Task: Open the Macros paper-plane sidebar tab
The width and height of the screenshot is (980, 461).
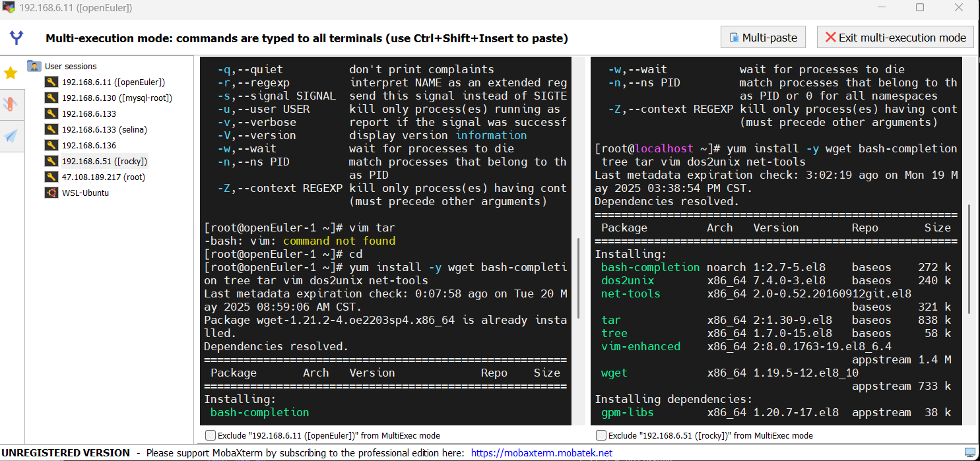Action: pyautogui.click(x=11, y=136)
